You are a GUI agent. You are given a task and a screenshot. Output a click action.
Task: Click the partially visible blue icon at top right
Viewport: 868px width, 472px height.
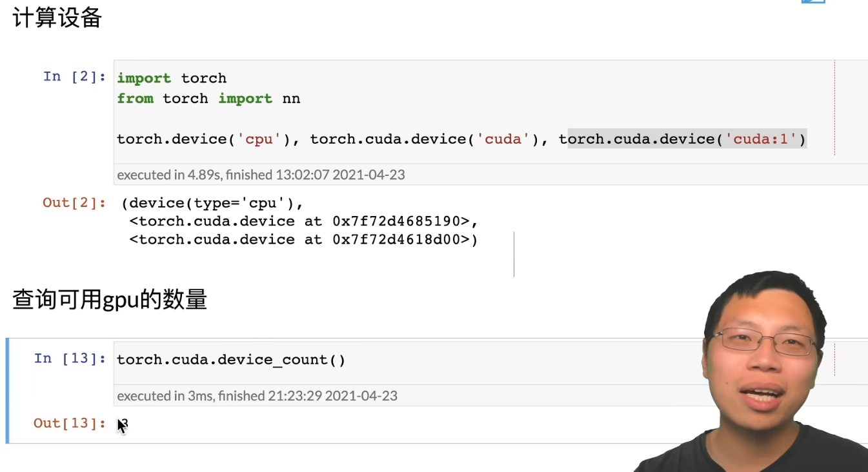pos(813,2)
